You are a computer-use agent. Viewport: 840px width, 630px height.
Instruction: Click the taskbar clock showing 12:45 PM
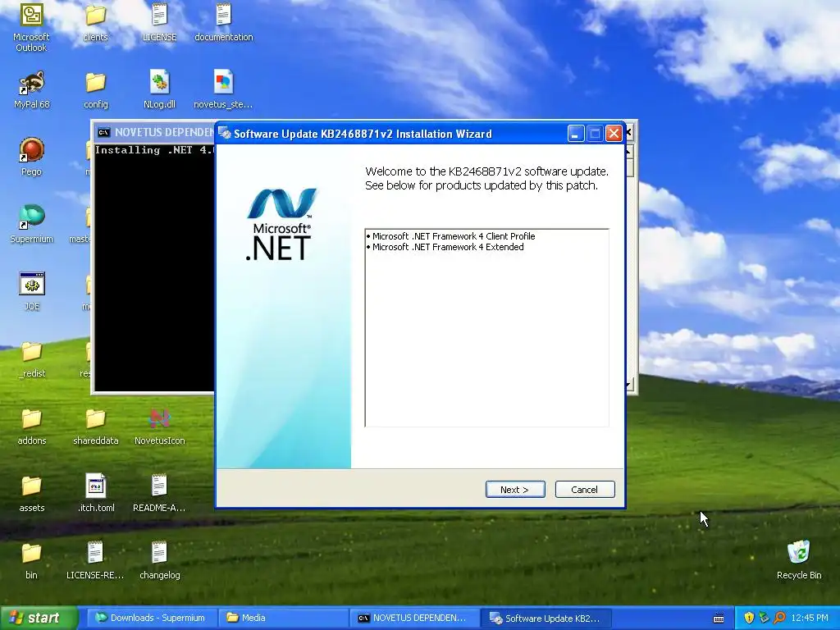pos(810,618)
